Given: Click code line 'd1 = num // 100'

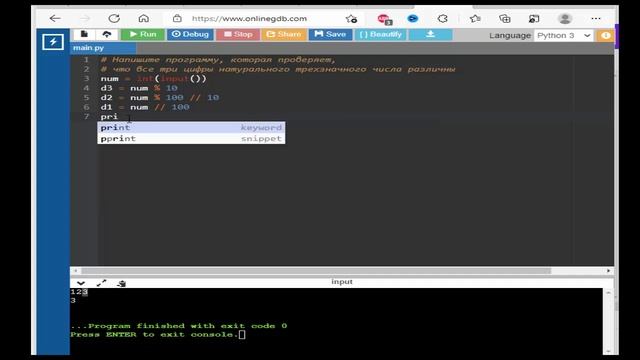Looking at the screenshot, I should 145,107.
